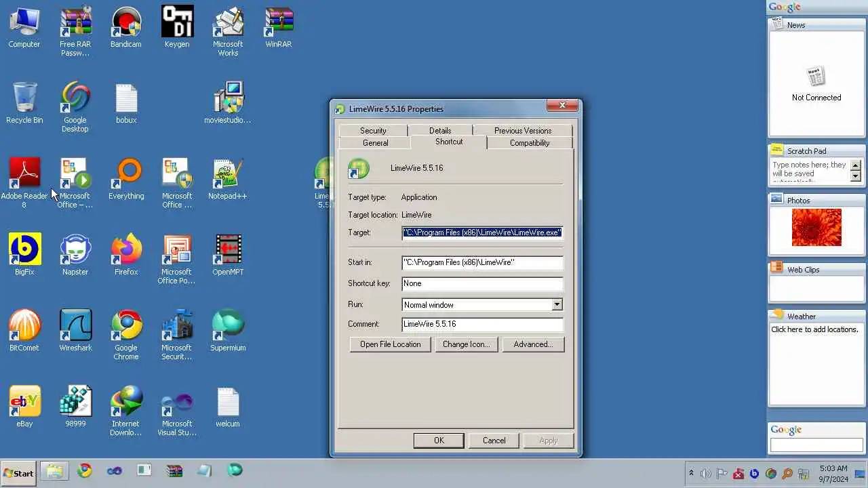Select the Microsoft Office PowerPoint desktop icon
The image size is (868, 488).
click(x=177, y=260)
